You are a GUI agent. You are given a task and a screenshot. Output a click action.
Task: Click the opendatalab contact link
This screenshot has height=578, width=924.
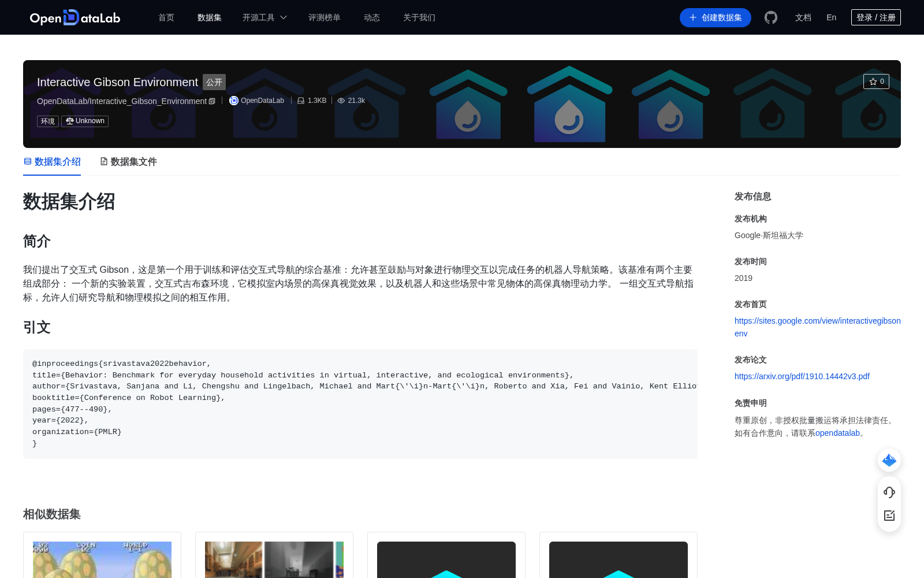point(837,433)
